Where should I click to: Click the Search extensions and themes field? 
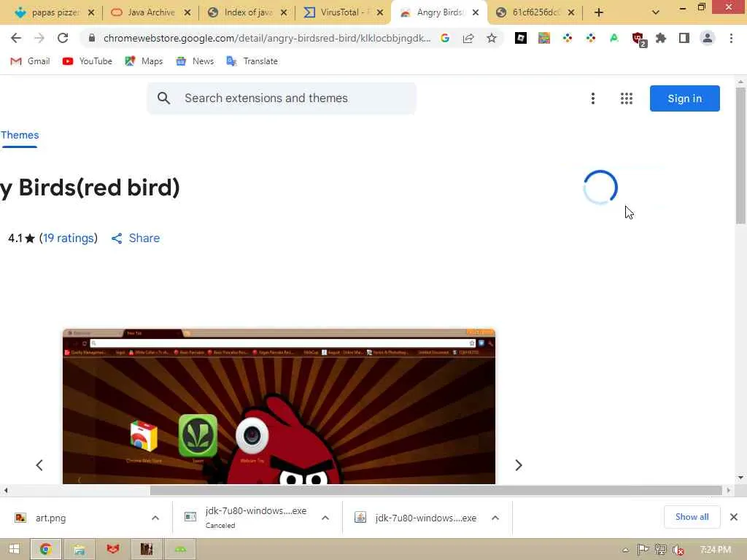[x=282, y=98]
